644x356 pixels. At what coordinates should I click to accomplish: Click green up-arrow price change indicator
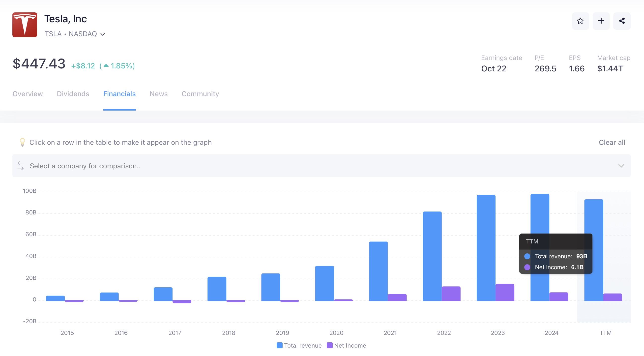(x=106, y=66)
